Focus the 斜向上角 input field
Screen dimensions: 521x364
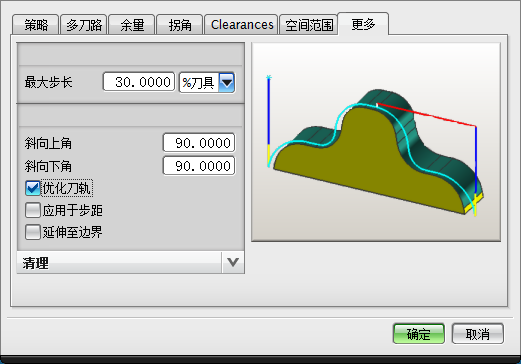[199, 143]
